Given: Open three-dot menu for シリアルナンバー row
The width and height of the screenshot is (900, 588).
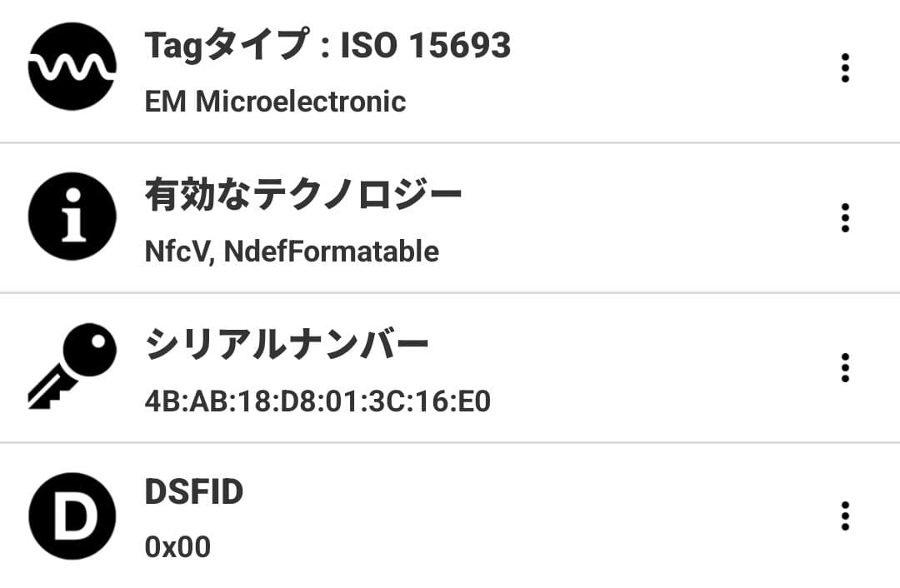Looking at the screenshot, I should point(845,367).
